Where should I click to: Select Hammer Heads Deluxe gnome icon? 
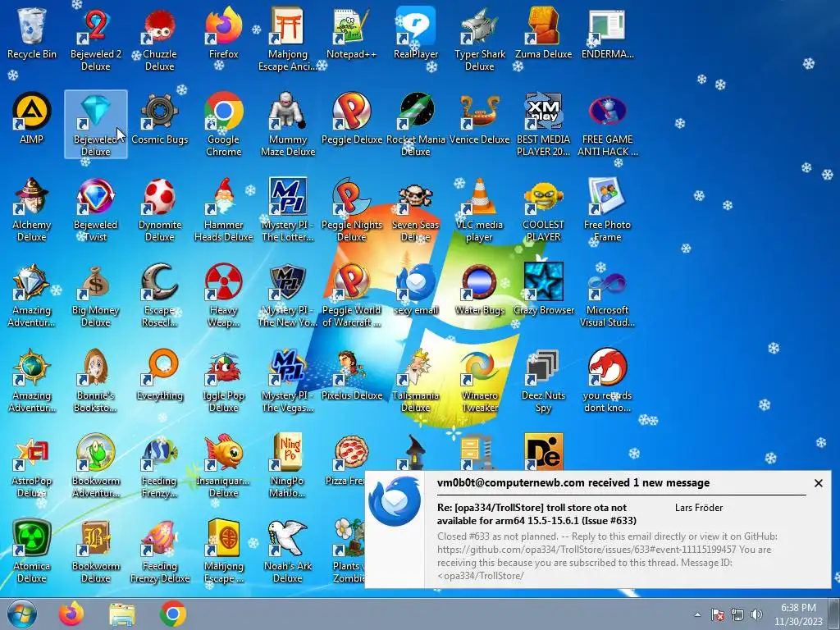(224, 209)
